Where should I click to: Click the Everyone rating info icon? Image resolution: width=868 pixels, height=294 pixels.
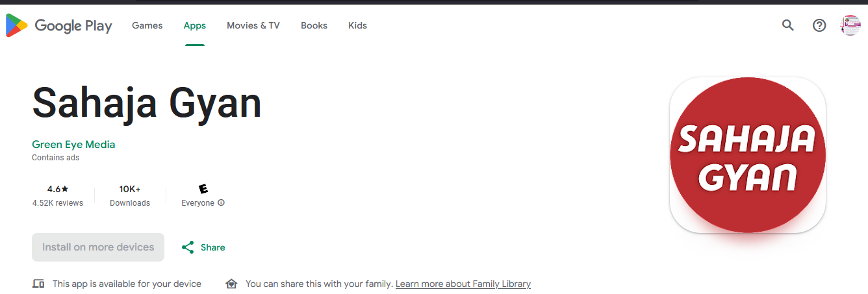pyautogui.click(x=221, y=203)
